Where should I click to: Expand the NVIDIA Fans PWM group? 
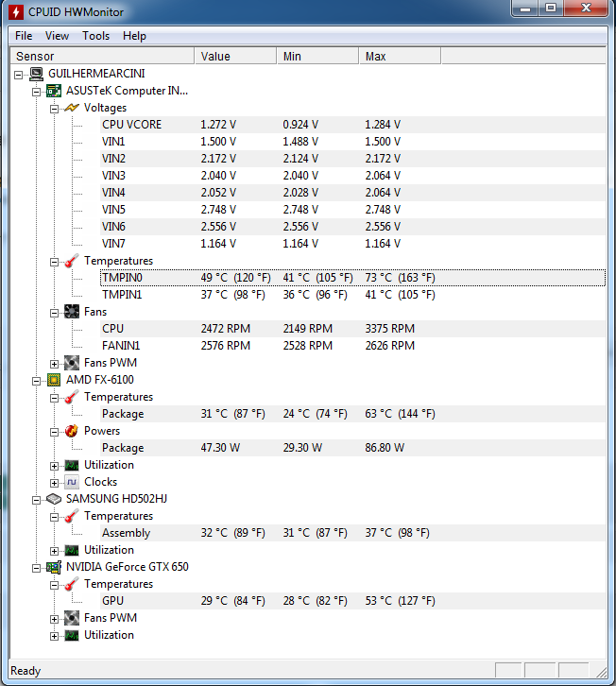[54, 619]
